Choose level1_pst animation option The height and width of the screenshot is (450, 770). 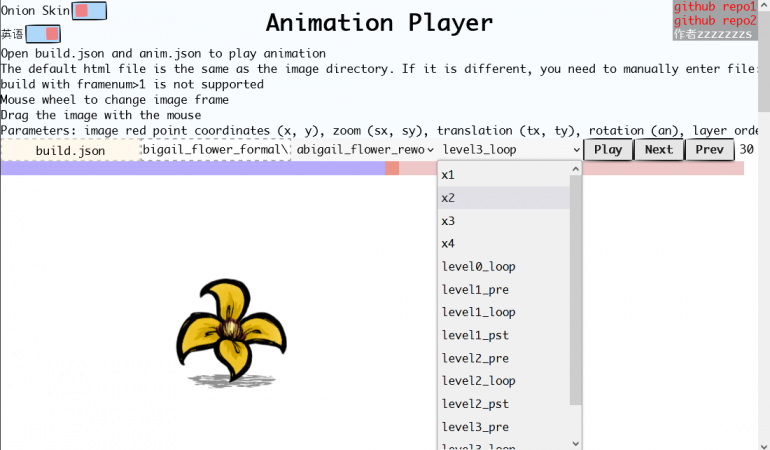point(504,335)
